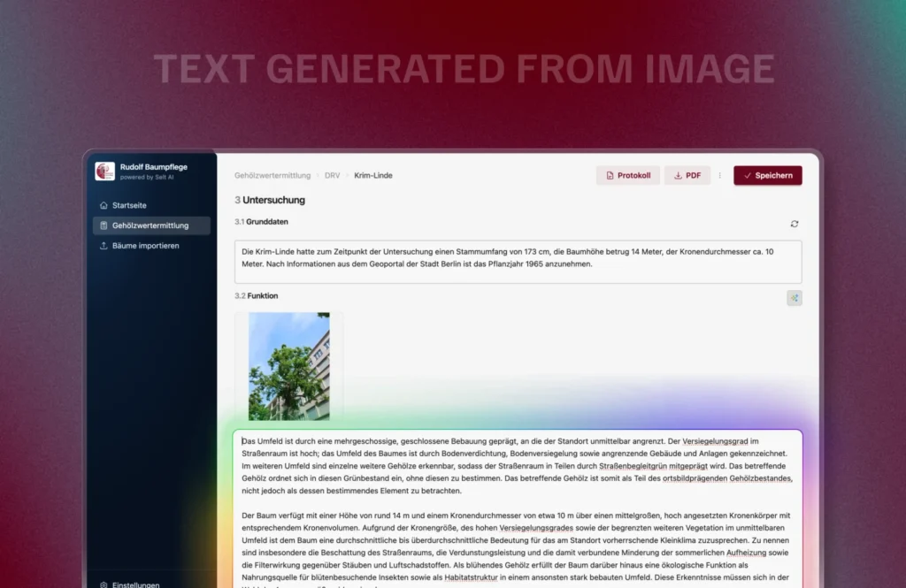Click the '3.2 Funktion' subheading
This screenshot has width=906, height=588.
coord(256,295)
